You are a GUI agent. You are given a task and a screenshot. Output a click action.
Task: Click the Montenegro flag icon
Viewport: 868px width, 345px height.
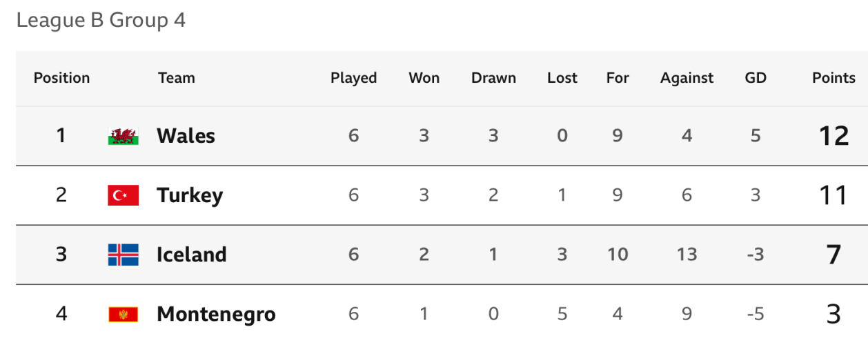click(124, 315)
